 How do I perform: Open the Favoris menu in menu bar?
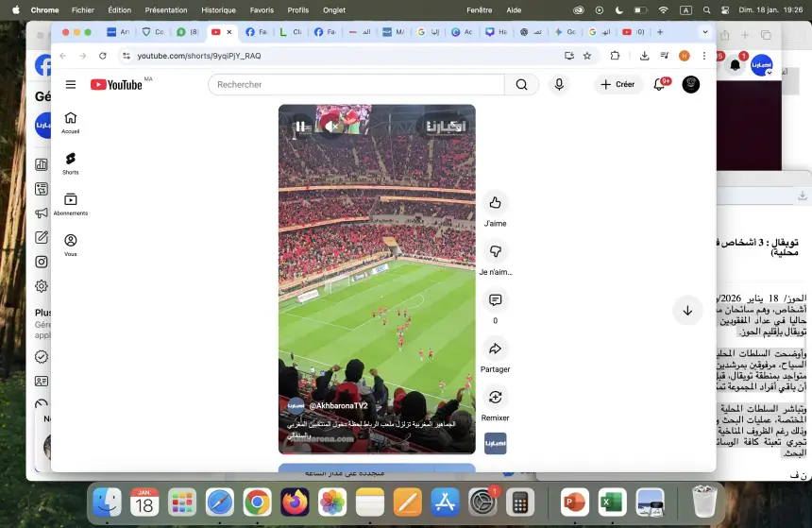(262, 9)
